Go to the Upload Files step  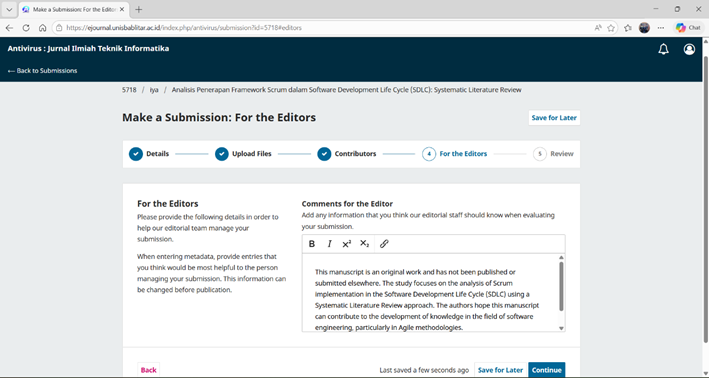243,154
